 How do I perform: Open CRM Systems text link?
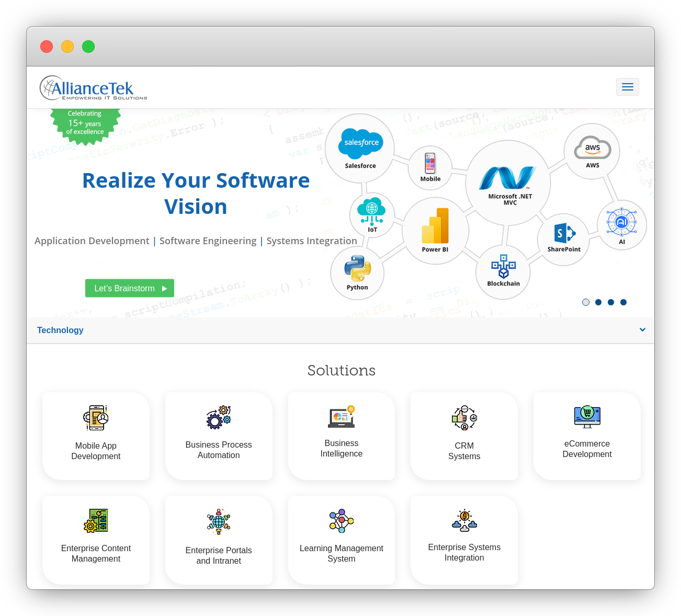[464, 451]
